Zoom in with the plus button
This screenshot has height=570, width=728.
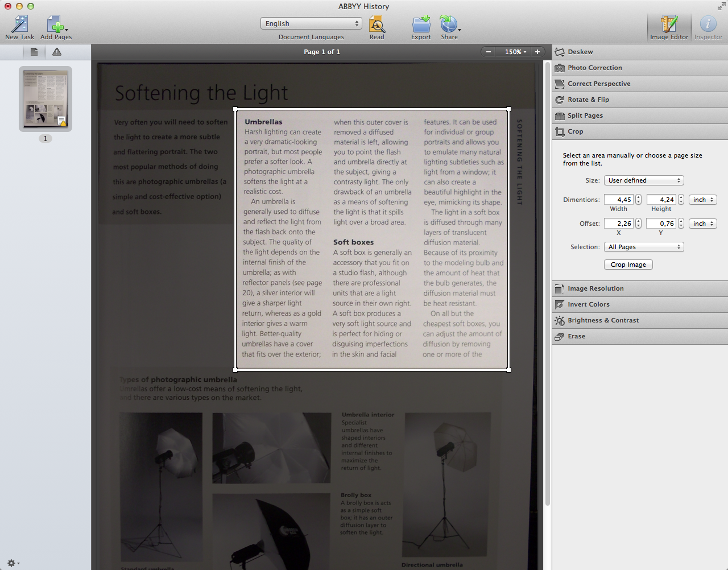point(537,52)
